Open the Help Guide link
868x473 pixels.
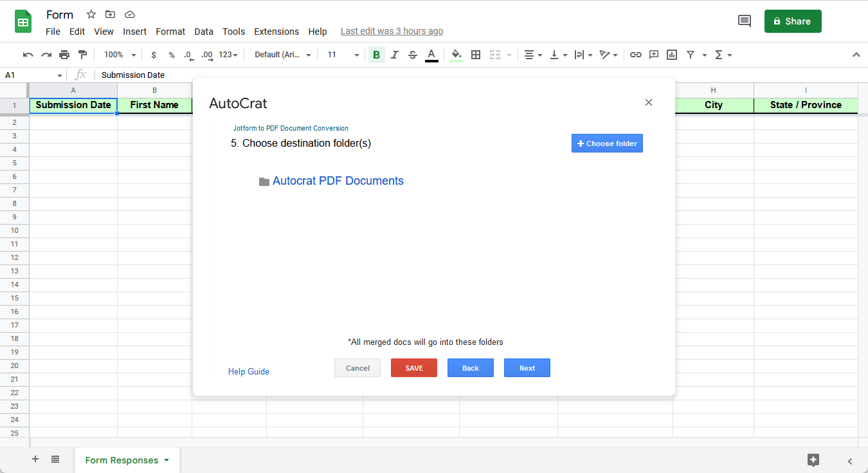pos(249,371)
